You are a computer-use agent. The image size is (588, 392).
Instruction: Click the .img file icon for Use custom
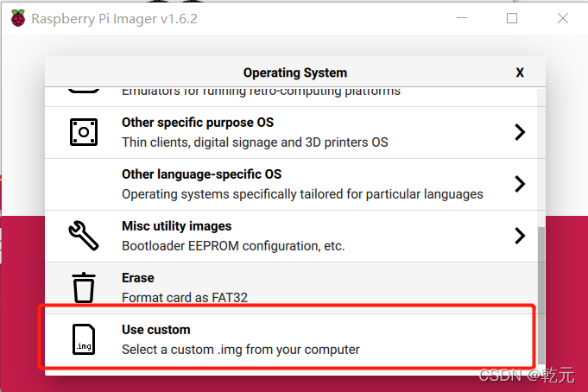(84, 339)
